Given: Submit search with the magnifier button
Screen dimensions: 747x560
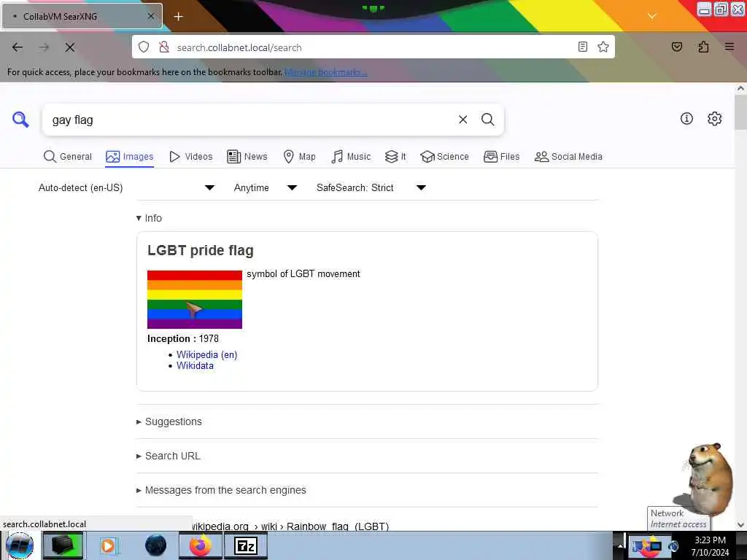Looking at the screenshot, I should [487, 120].
